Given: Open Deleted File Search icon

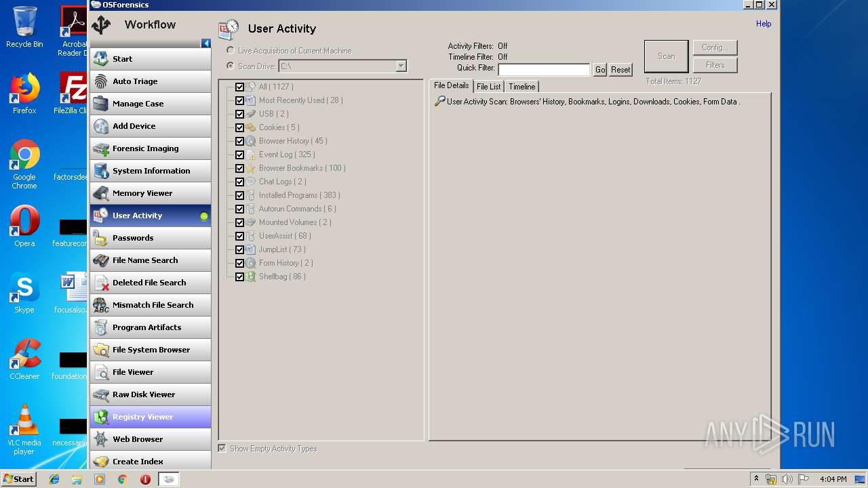Looking at the screenshot, I should tap(101, 283).
